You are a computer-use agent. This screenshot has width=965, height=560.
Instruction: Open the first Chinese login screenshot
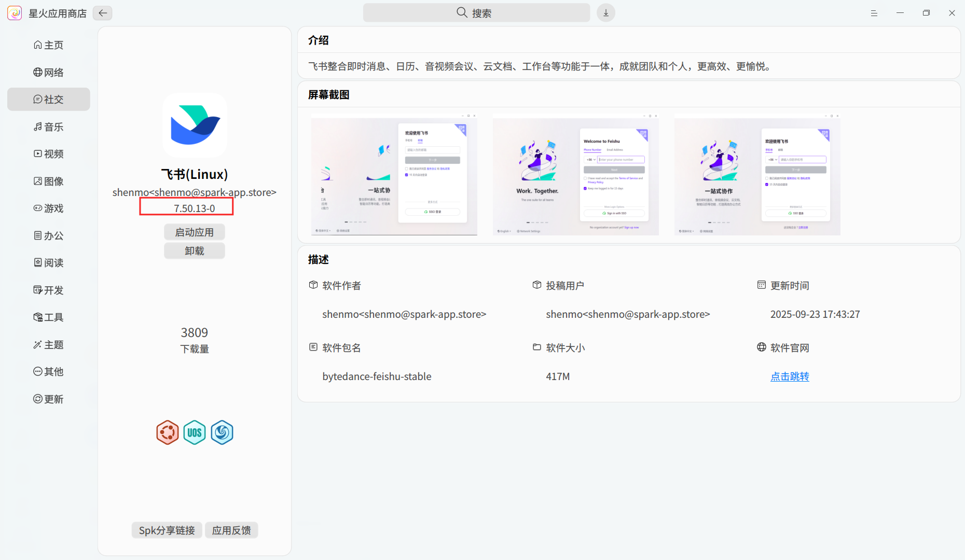tap(394, 175)
